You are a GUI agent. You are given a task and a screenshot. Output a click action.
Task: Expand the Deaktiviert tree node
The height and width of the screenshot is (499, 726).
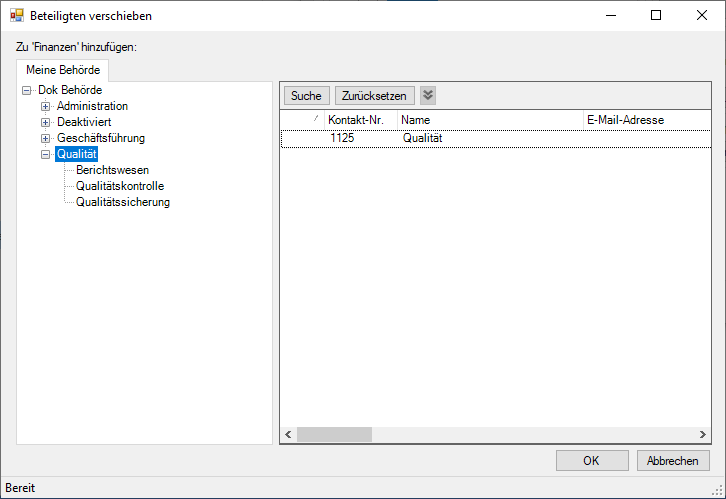(x=45, y=122)
